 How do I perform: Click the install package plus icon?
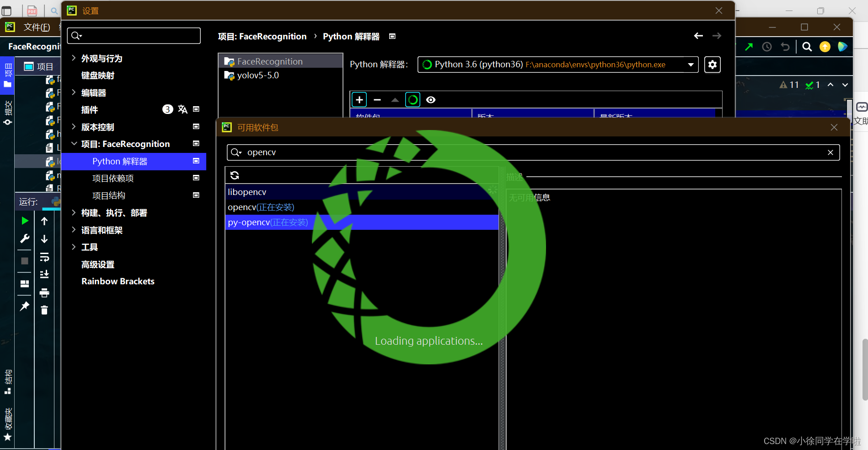tap(359, 100)
